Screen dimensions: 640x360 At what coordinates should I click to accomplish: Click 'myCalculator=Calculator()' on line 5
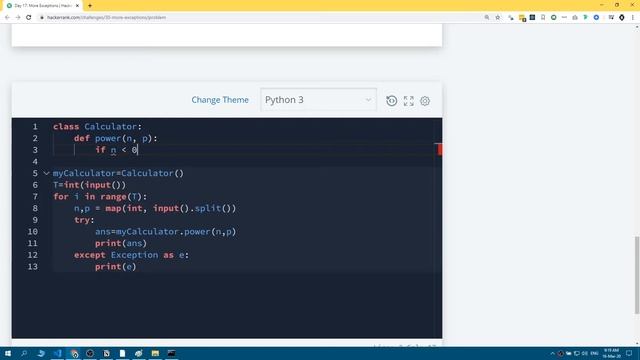pos(118,173)
